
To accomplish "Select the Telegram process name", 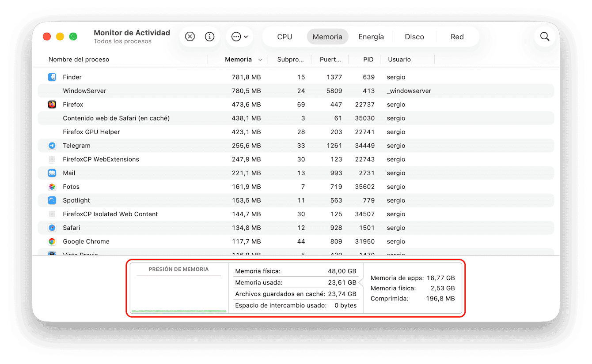I will [76, 146].
